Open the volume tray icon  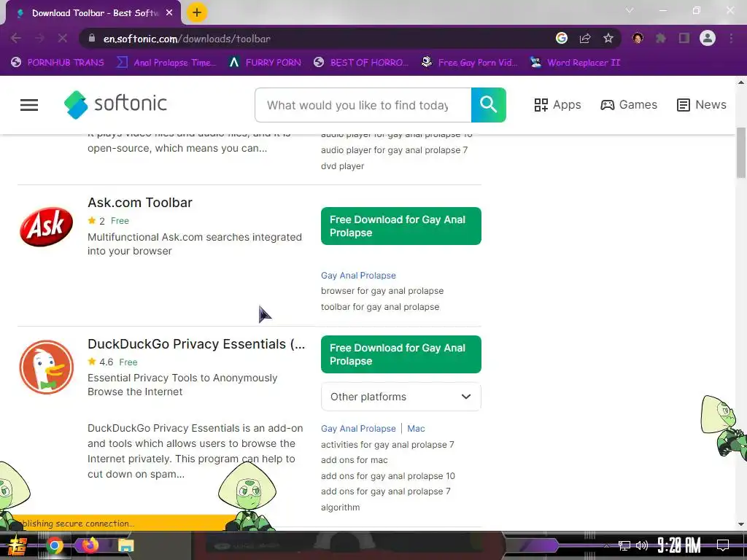642,545
